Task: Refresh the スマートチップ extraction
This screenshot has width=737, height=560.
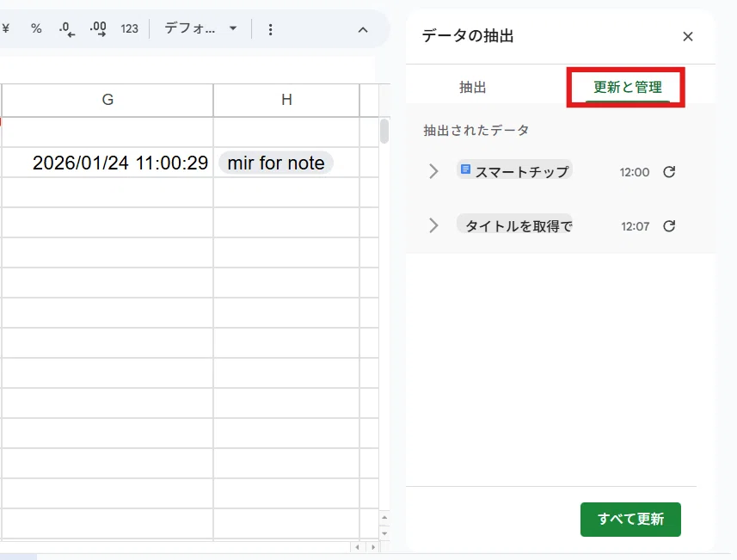Action: (669, 172)
